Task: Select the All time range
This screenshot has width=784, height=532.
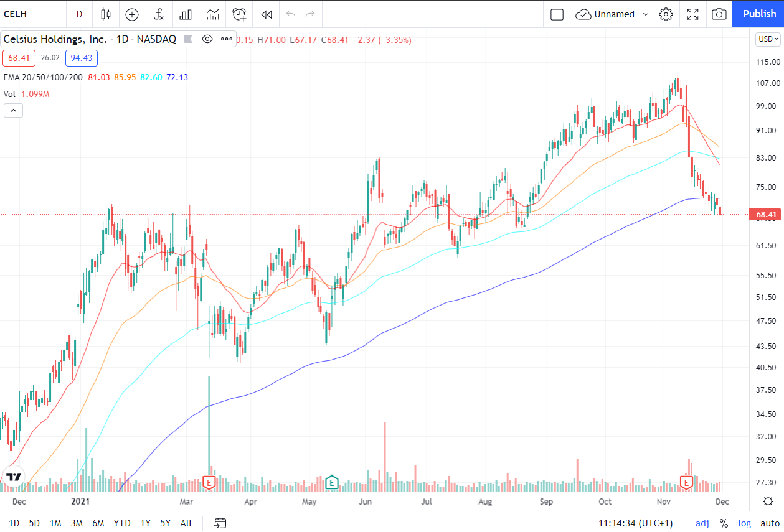Action: [x=186, y=523]
